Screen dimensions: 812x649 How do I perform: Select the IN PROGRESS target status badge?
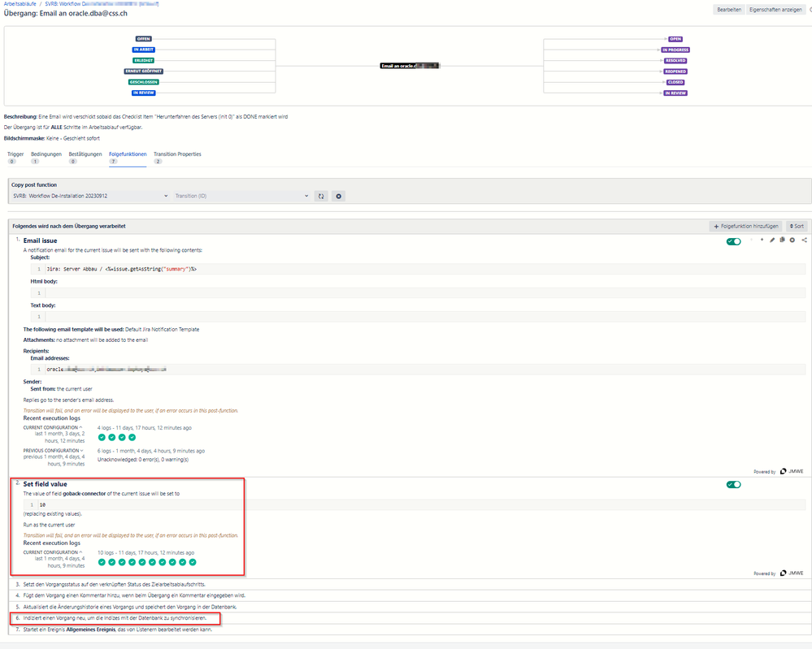(675, 50)
